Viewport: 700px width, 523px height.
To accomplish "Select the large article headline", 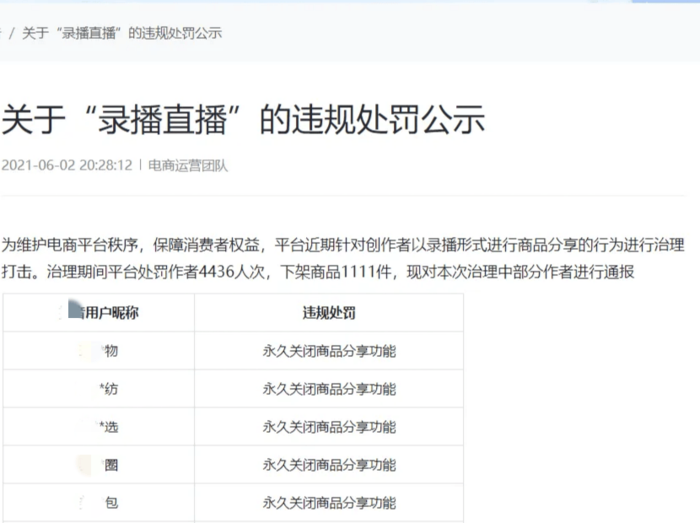I will pos(243,119).
